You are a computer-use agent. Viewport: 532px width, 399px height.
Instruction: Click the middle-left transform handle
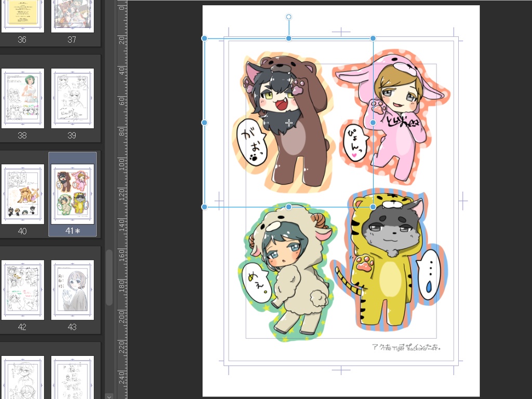(204, 123)
